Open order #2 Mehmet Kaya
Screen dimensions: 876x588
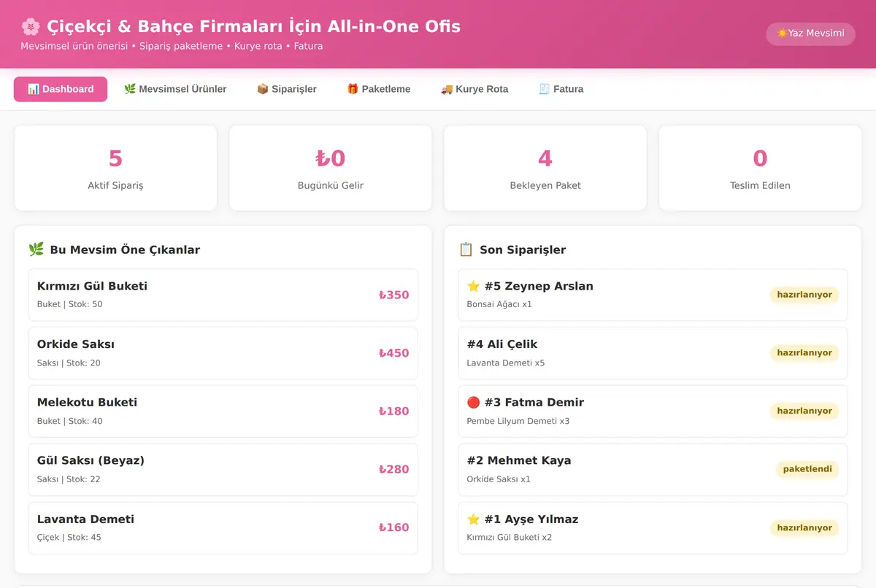click(653, 470)
